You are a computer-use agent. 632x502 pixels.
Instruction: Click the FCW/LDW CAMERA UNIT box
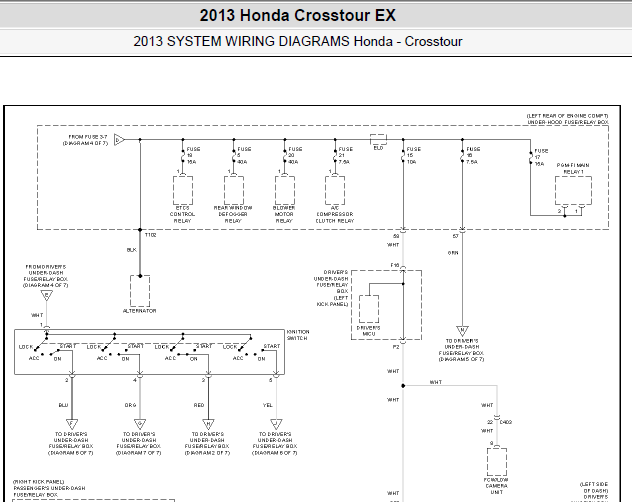497,462
